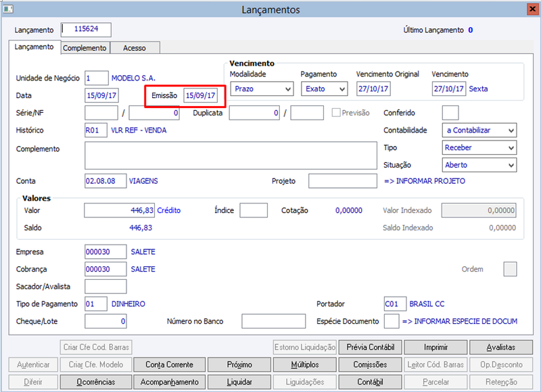Click the Valor amount field
Viewport: 541px width, 392px height.
coord(120,210)
